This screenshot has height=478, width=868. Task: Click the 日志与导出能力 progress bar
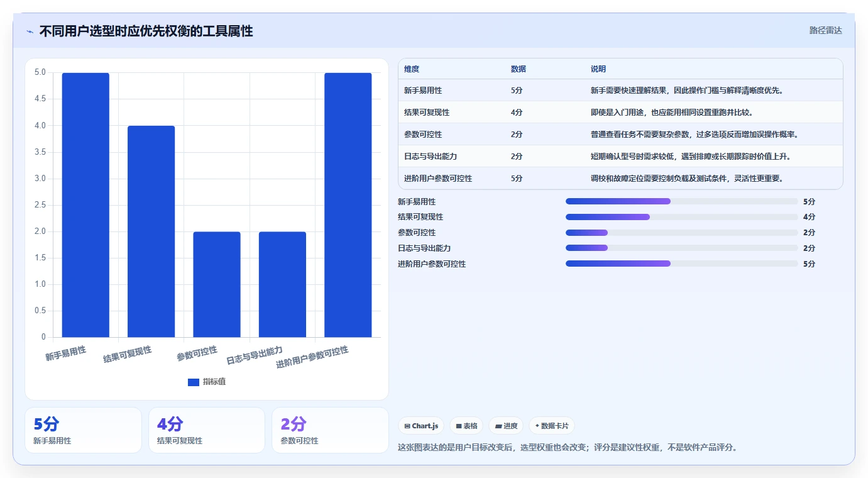[681, 248]
